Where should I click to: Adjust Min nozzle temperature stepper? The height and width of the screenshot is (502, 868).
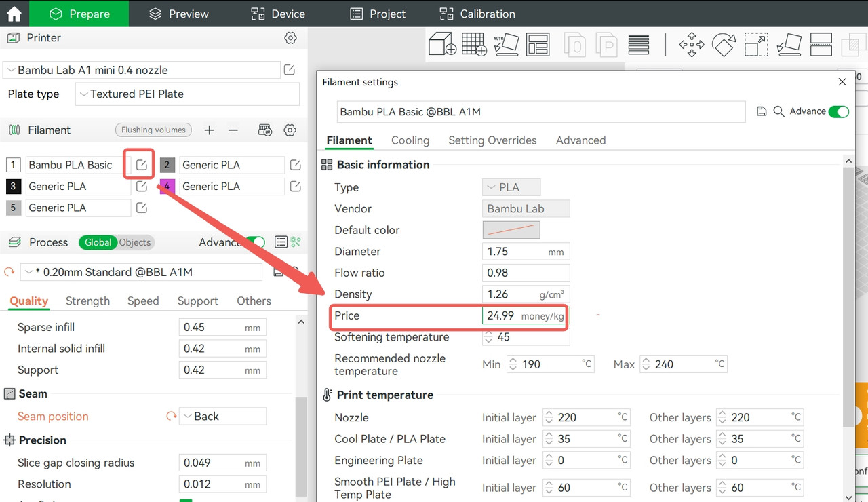tap(513, 364)
